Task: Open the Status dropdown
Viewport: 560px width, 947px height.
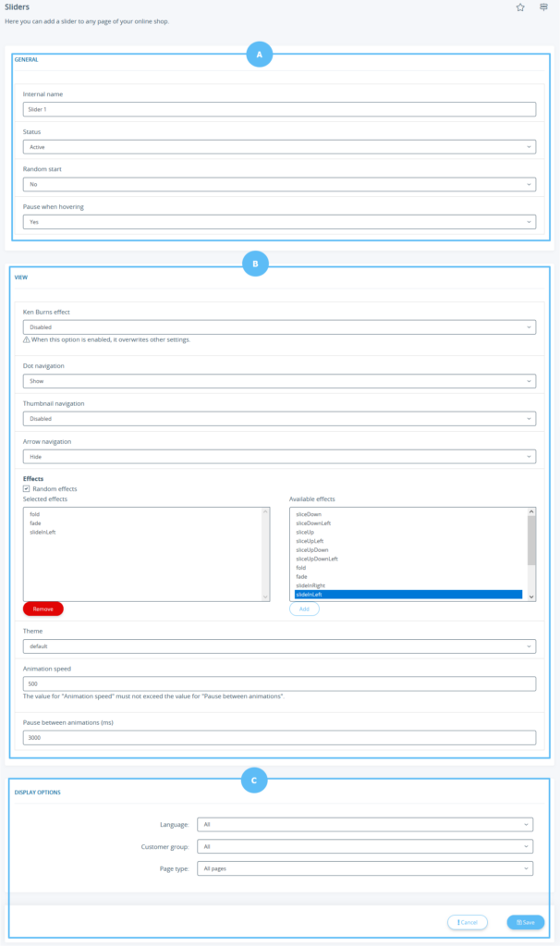Action: click(279, 147)
